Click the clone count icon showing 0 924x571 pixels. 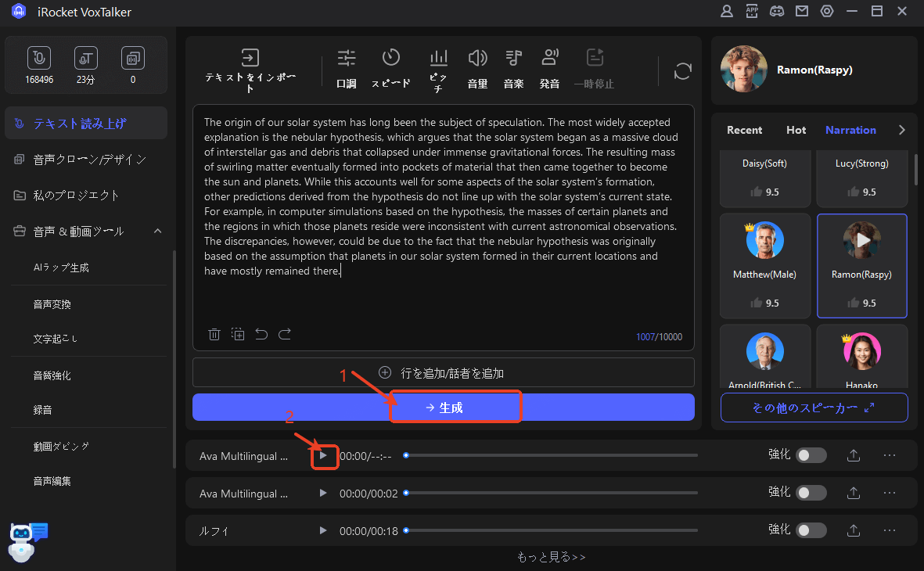[133, 59]
